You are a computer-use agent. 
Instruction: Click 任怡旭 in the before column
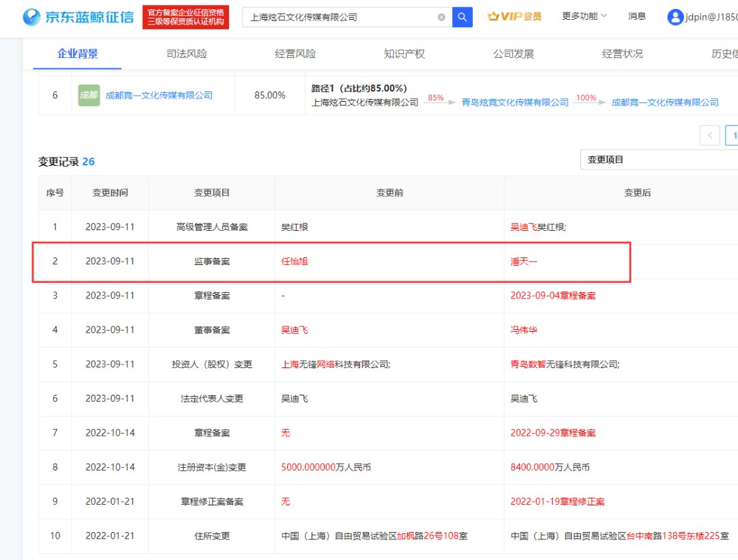coord(294,262)
